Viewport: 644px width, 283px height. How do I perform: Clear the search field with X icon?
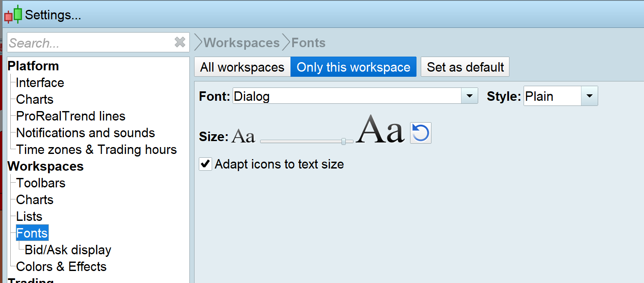pos(180,42)
